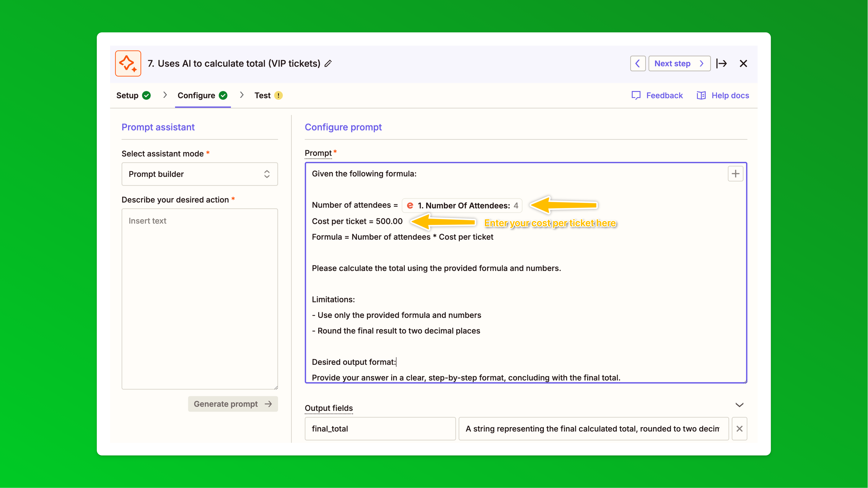Expand panel with the arrow-to-bar icon
Screen dimensions: 868x488
(x=721, y=63)
